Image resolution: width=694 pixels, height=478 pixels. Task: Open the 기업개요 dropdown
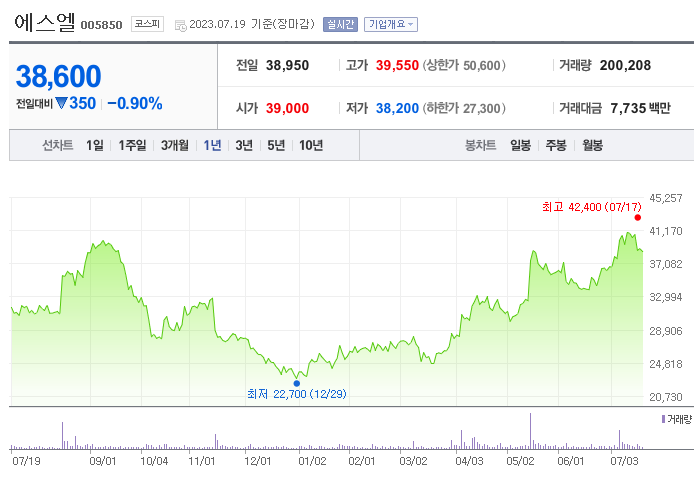coord(391,24)
